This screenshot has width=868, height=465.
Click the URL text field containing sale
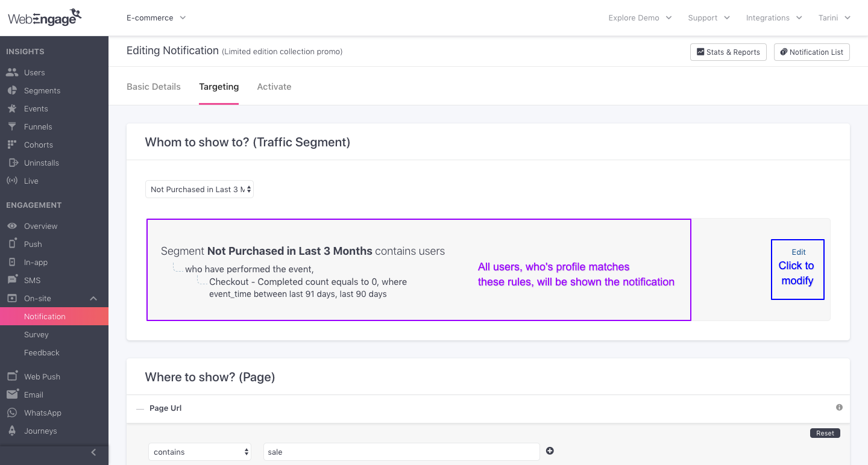(x=401, y=452)
